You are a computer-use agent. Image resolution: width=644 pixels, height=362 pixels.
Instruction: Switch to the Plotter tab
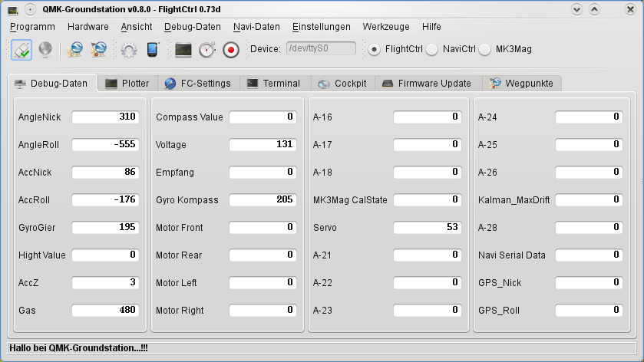[x=127, y=83]
